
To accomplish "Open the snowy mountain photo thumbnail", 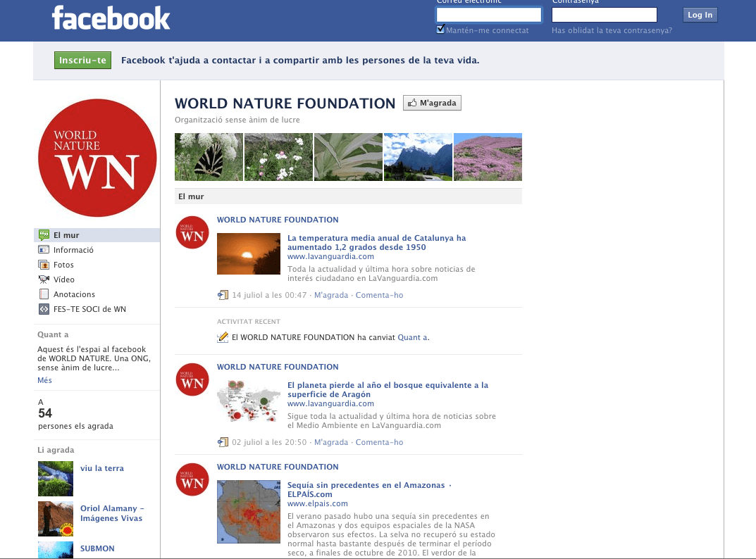I will [x=418, y=157].
